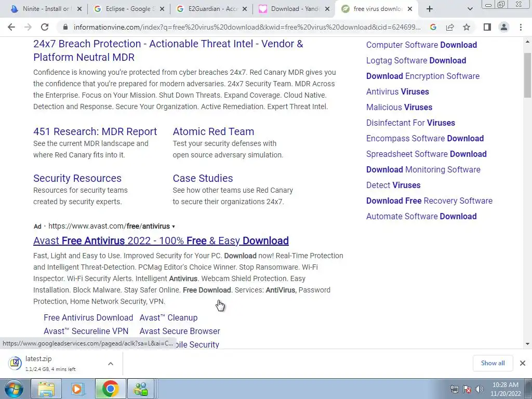
Task: Open Windows Media Player from taskbar
Action: point(78,389)
